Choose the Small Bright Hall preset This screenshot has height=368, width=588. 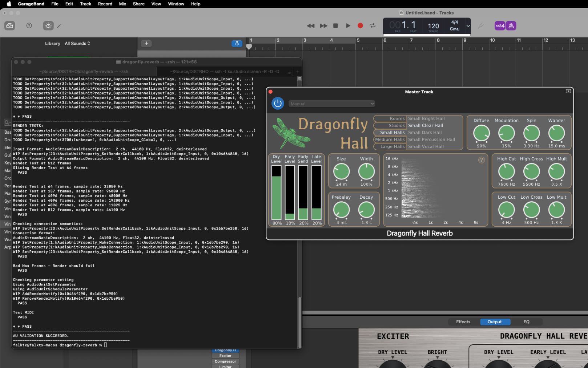pyautogui.click(x=426, y=119)
